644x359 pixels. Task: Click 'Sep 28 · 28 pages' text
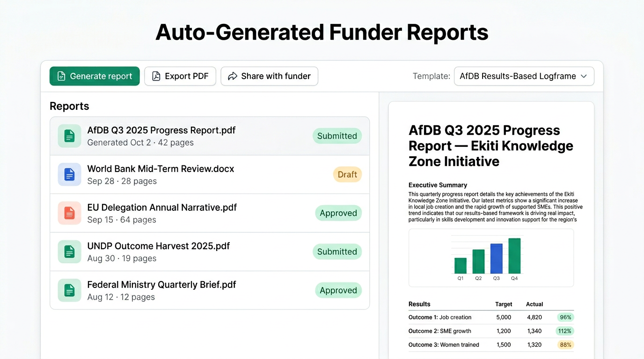tap(122, 181)
